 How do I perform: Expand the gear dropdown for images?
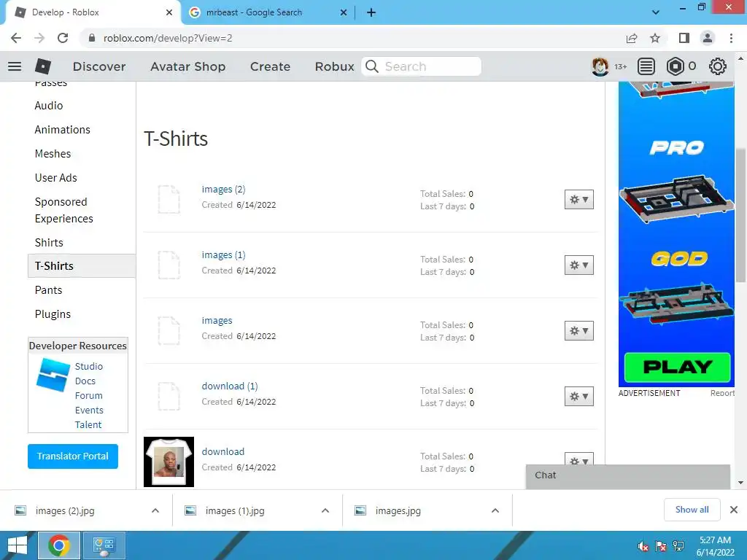(x=578, y=331)
